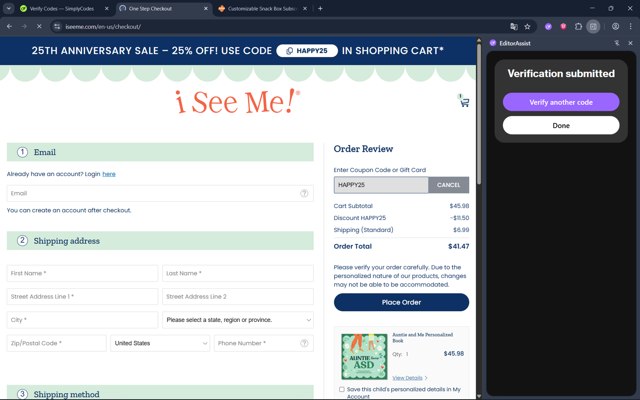Cancel the applied HAPPY25 coupon

[448, 185]
